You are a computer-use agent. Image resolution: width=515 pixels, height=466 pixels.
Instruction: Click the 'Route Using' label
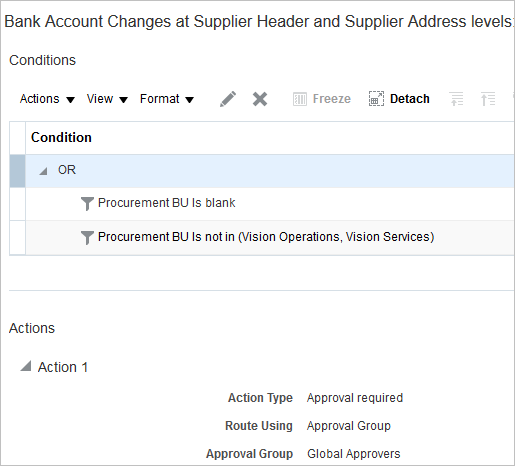[x=259, y=426]
